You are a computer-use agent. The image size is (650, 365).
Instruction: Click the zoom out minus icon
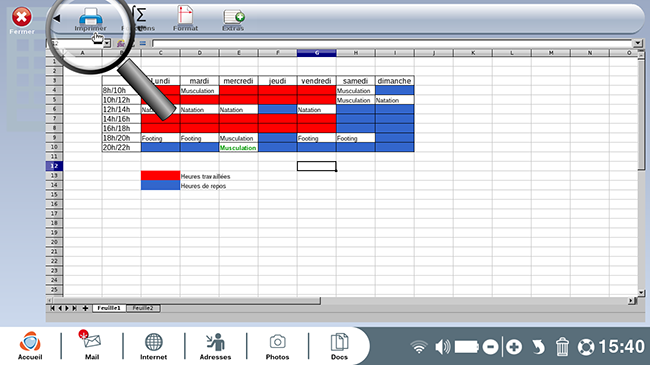tap(490, 347)
